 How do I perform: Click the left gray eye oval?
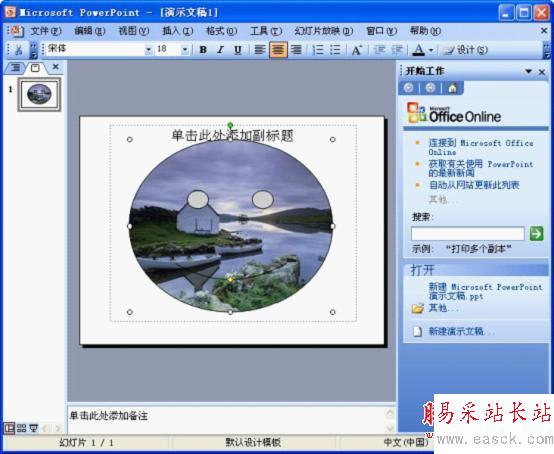pos(198,199)
